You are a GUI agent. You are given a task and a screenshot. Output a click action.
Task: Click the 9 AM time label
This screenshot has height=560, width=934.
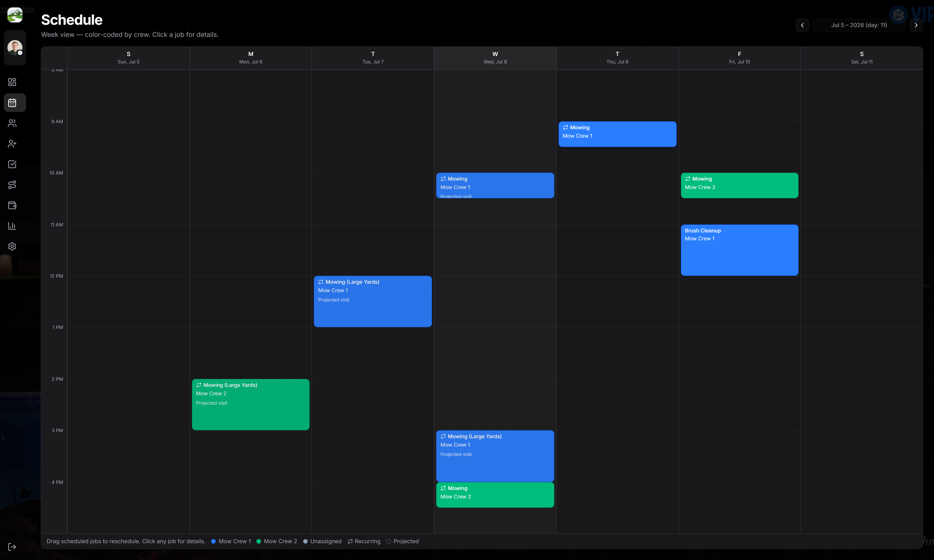57,122
